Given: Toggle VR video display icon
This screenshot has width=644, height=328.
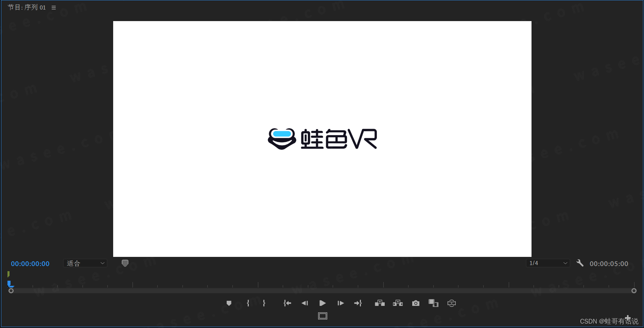Looking at the screenshot, I should (452, 303).
